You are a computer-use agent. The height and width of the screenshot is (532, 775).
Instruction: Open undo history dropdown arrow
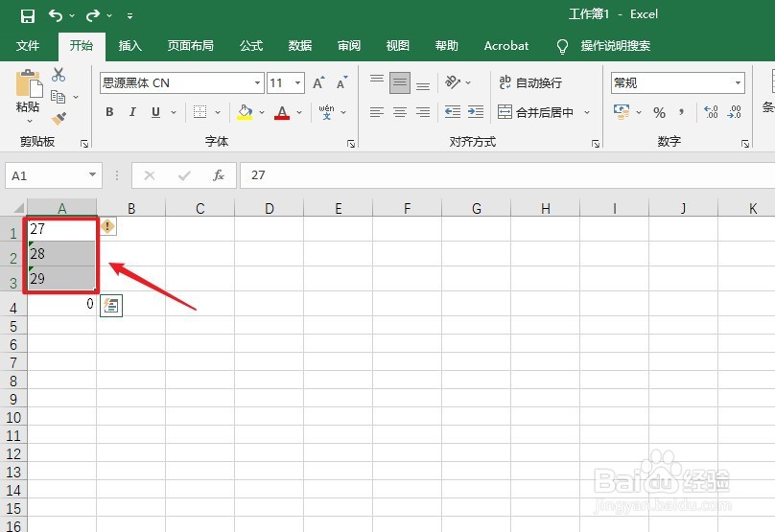point(72,15)
